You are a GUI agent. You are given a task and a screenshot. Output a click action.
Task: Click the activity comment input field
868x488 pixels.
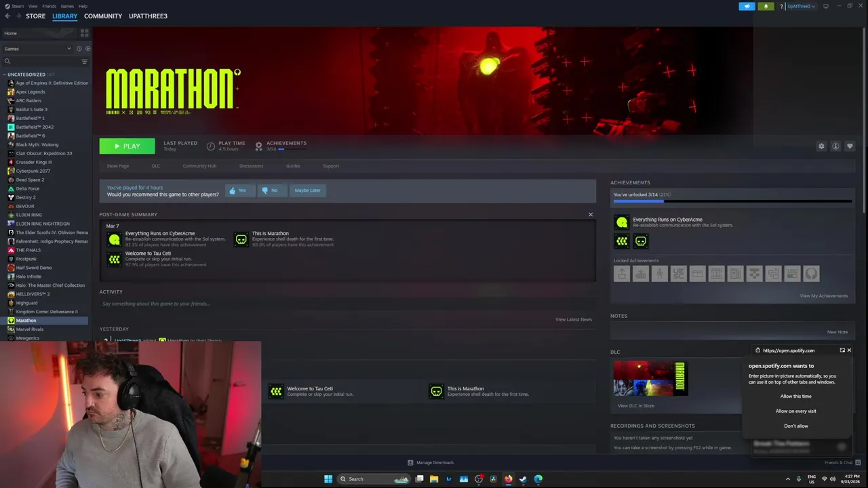(347, 304)
